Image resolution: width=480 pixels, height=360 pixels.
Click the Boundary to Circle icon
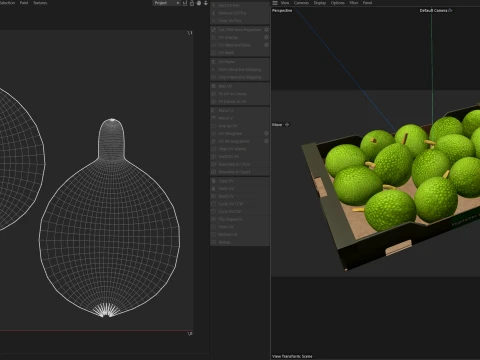(x=214, y=164)
